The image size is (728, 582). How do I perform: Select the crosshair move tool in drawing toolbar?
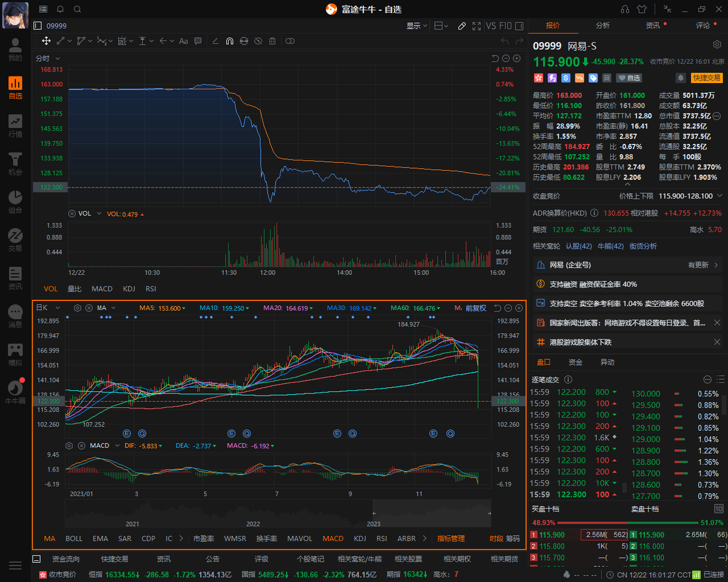pos(46,41)
